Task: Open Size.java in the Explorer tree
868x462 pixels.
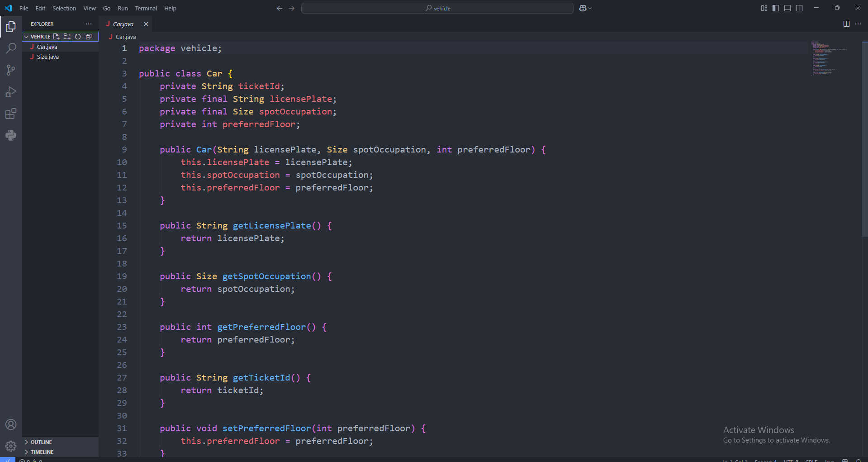Action: (x=60, y=57)
